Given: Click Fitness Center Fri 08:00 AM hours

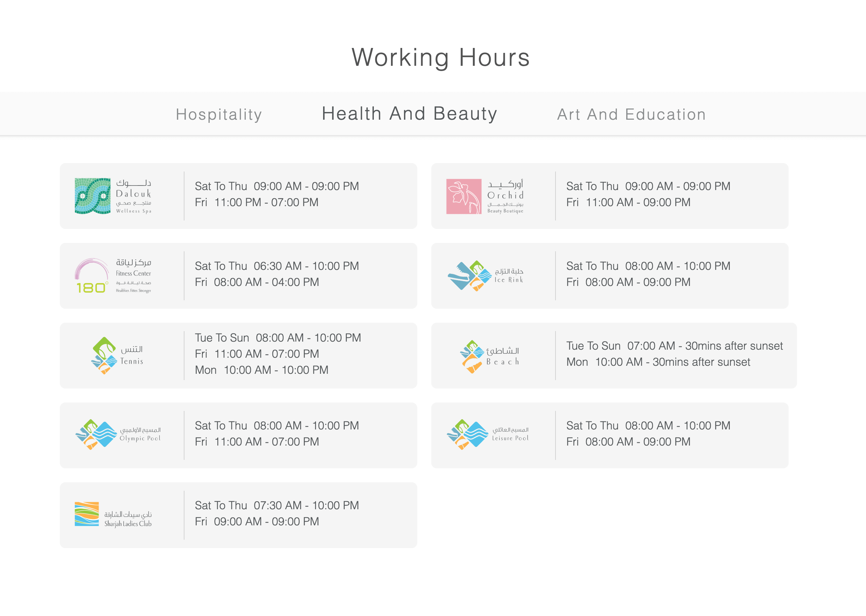Looking at the screenshot, I should (257, 282).
